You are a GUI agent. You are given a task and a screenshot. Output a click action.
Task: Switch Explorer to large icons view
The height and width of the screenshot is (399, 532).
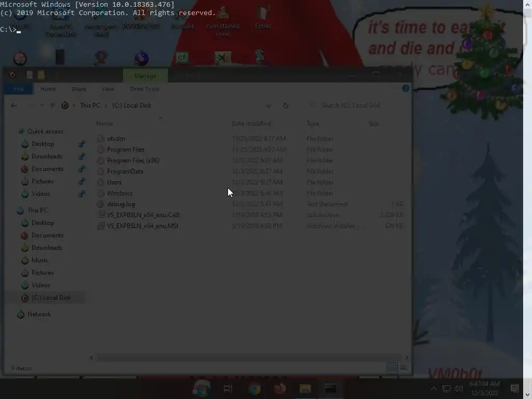pos(403,368)
